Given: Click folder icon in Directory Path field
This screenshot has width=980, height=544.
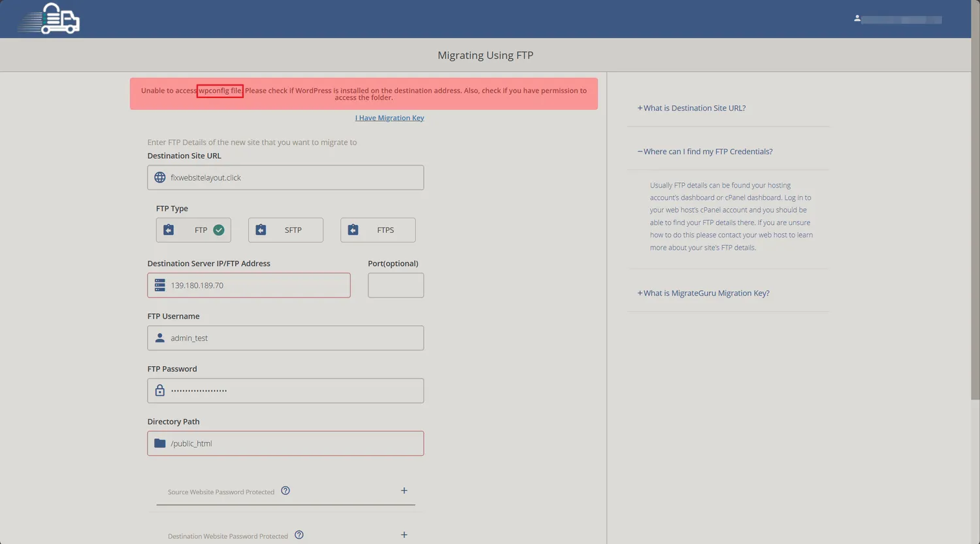Looking at the screenshot, I should [160, 443].
